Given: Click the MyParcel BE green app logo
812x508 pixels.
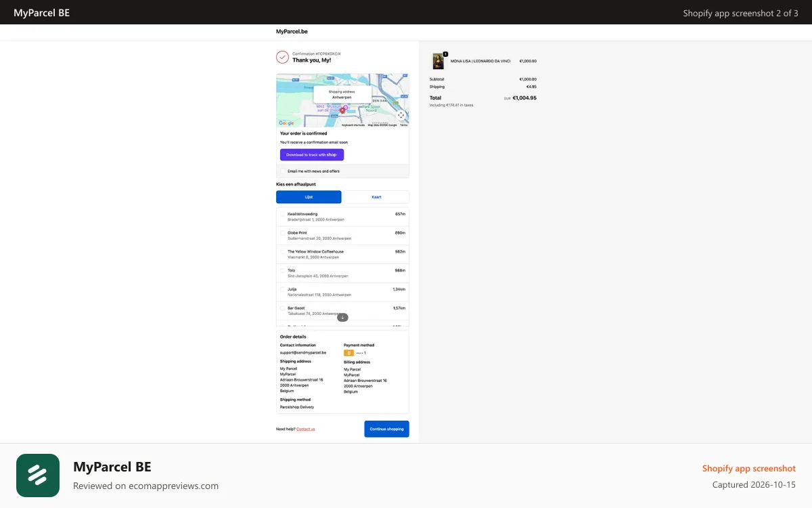Looking at the screenshot, I should (38, 475).
